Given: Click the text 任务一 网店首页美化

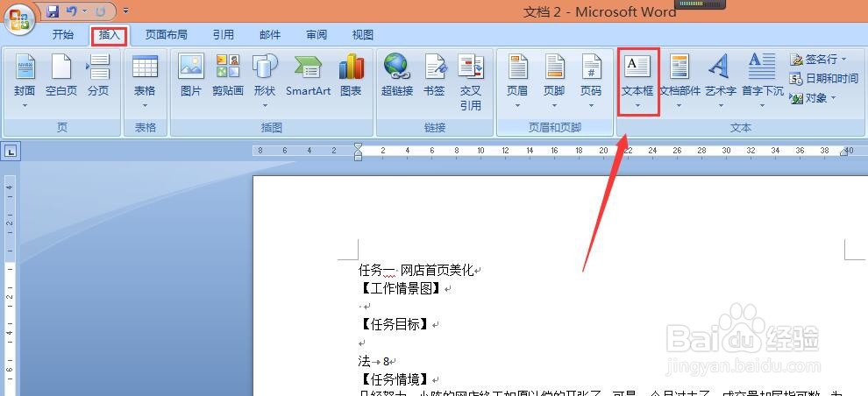Looking at the screenshot, I should point(416,271).
